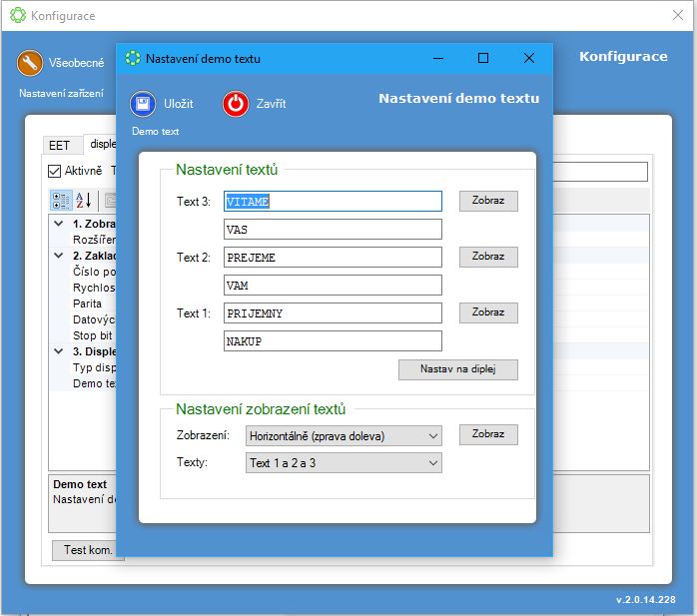The height and width of the screenshot is (616, 697).
Task: Click the PREJEME text input field
Action: click(x=333, y=258)
